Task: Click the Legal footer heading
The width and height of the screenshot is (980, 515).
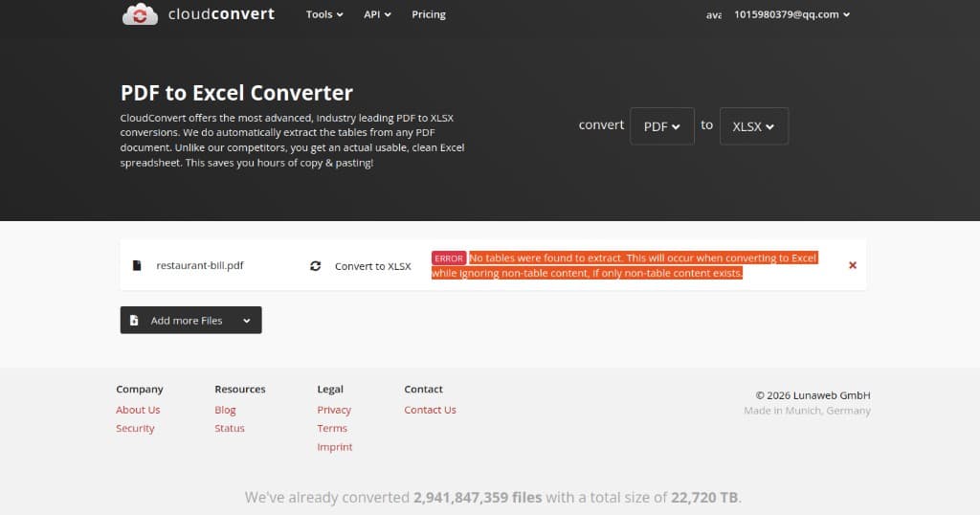Action: tap(330, 390)
